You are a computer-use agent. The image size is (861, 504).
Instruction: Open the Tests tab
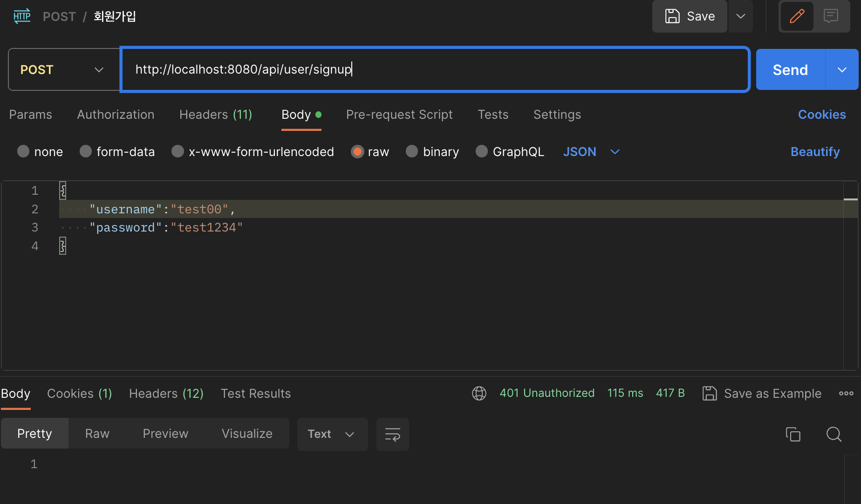point(493,115)
